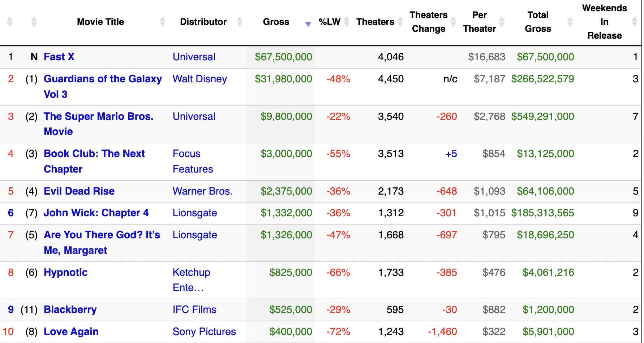This screenshot has height=343, width=644.
Task: Open The Super Mario Bros. Movie link
Action: click(99, 124)
